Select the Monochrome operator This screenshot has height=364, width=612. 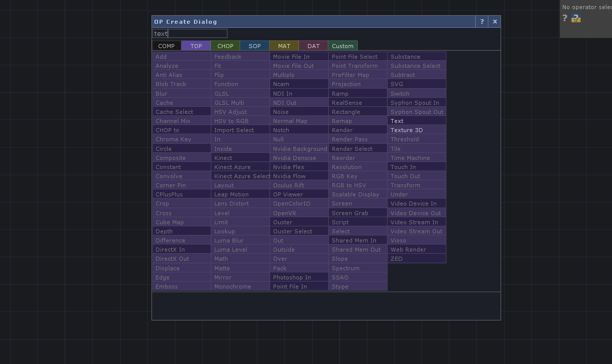tap(241, 287)
